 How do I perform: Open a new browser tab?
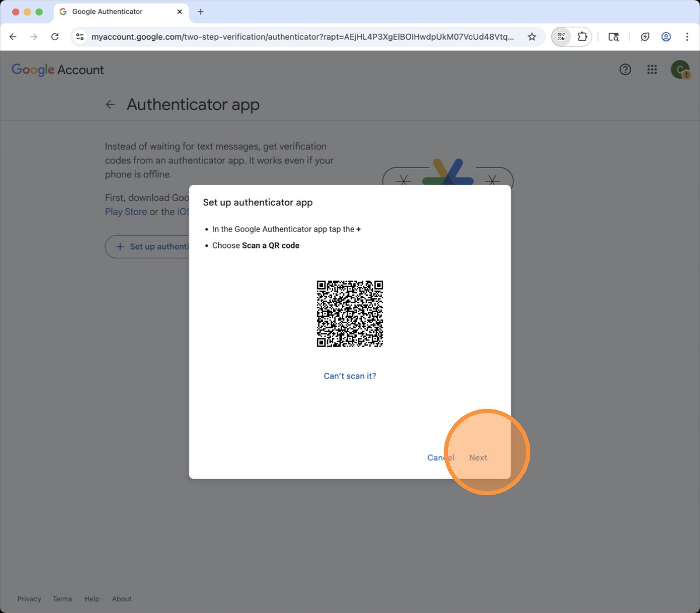201,12
